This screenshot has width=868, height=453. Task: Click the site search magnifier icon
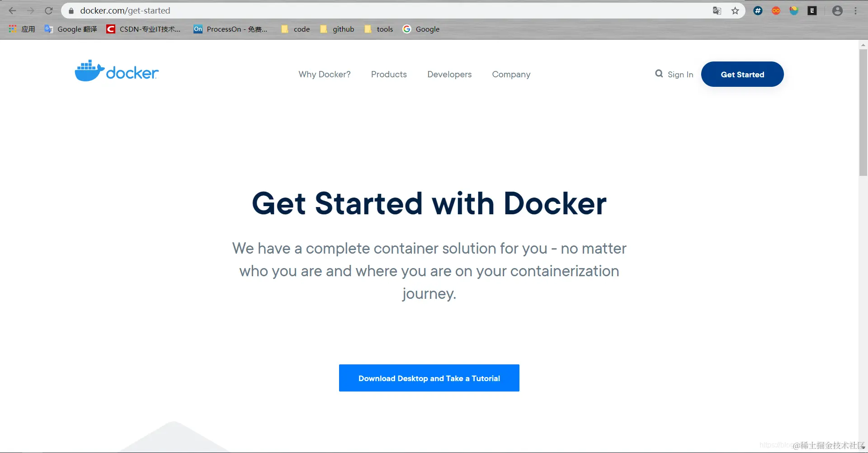tap(659, 74)
